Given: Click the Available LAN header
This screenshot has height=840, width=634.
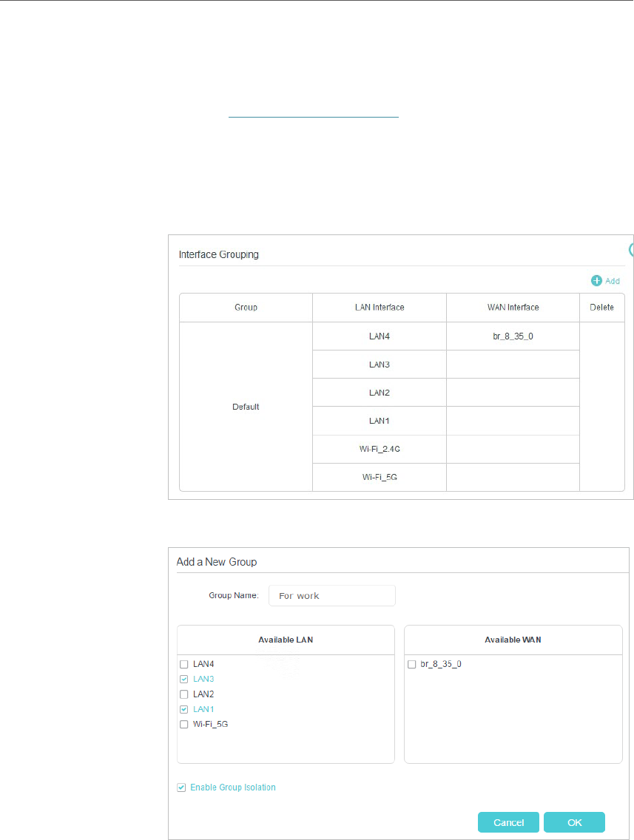Looking at the screenshot, I should (286, 640).
